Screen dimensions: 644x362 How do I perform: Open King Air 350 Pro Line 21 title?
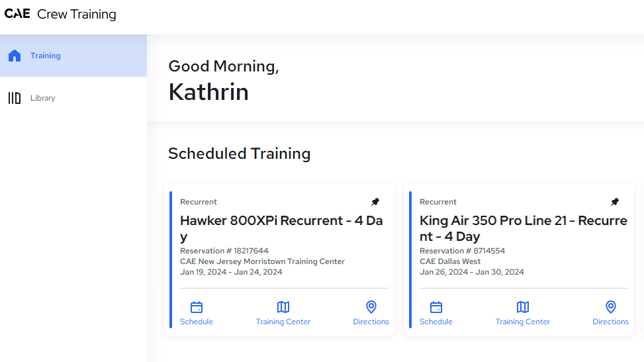(x=524, y=228)
